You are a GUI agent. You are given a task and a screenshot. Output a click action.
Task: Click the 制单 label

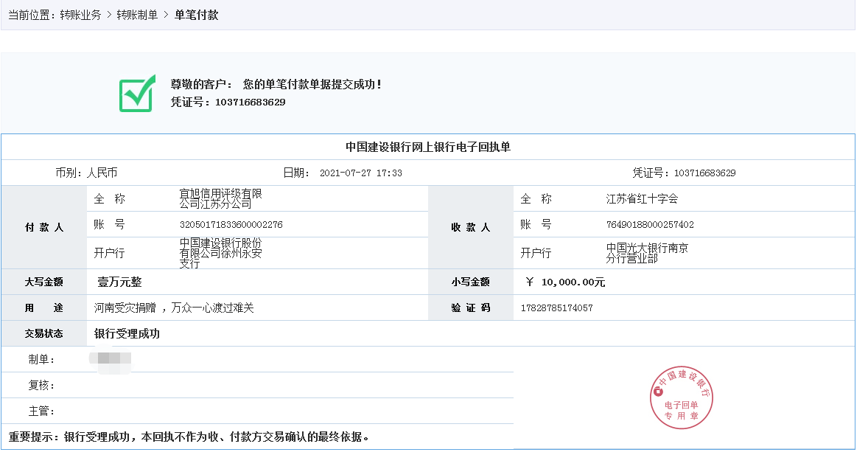[41, 360]
